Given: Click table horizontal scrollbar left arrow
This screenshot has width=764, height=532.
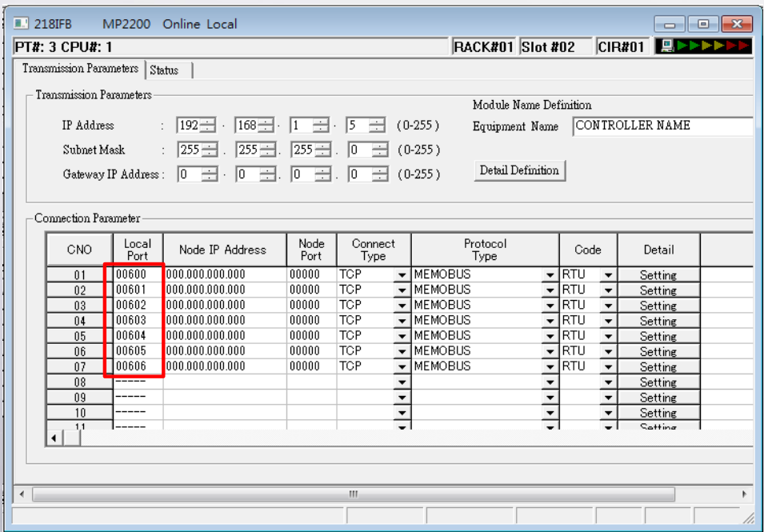Looking at the screenshot, I should click(x=54, y=438).
